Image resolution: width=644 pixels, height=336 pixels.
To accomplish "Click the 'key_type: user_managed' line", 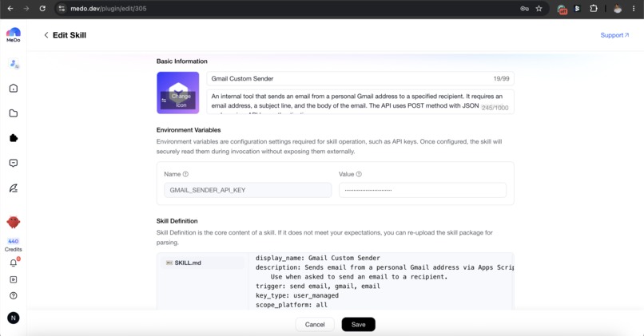I will point(297,296).
